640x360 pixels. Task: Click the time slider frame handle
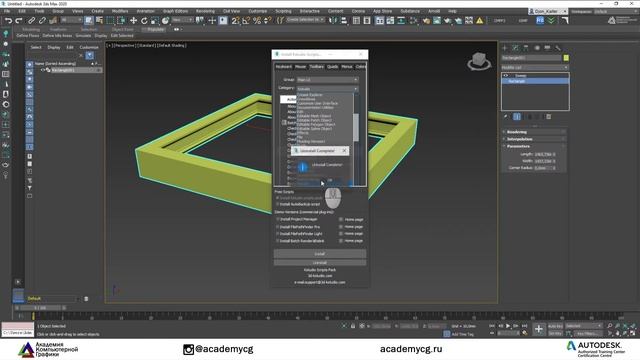coord(40,308)
